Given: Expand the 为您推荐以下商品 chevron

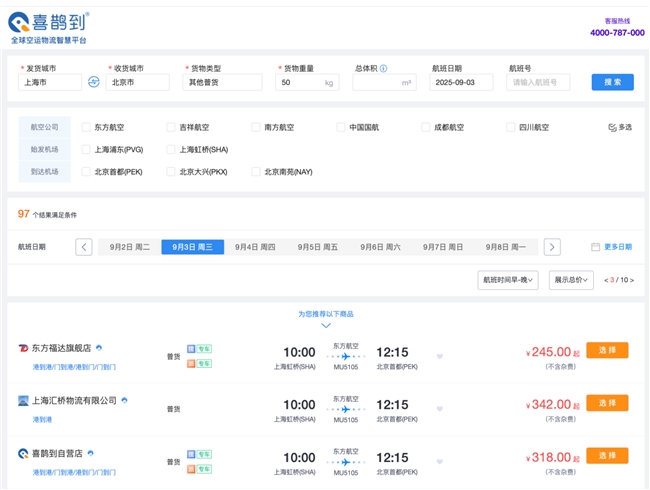Looking at the screenshot, I should click(325, 325).
